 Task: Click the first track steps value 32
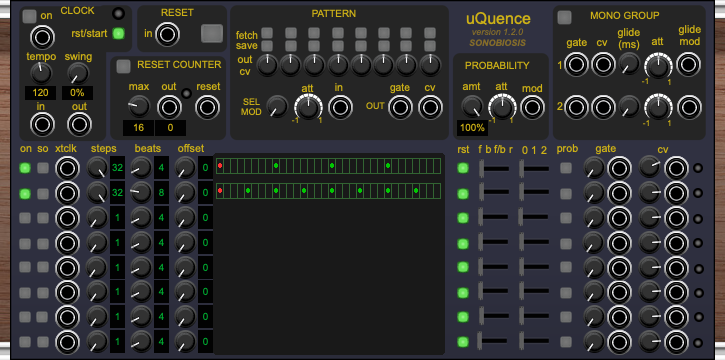[117, 168]
